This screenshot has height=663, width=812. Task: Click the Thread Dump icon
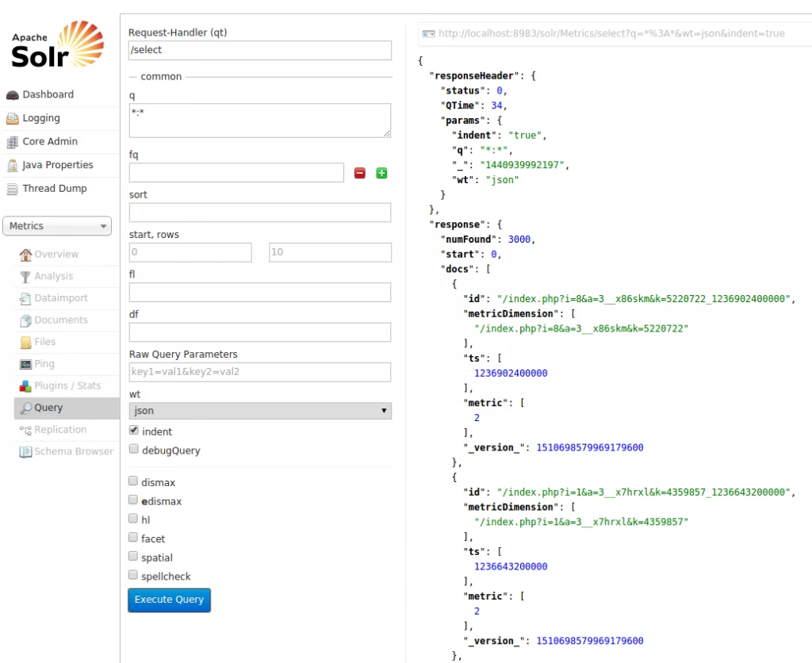point(13,189)
